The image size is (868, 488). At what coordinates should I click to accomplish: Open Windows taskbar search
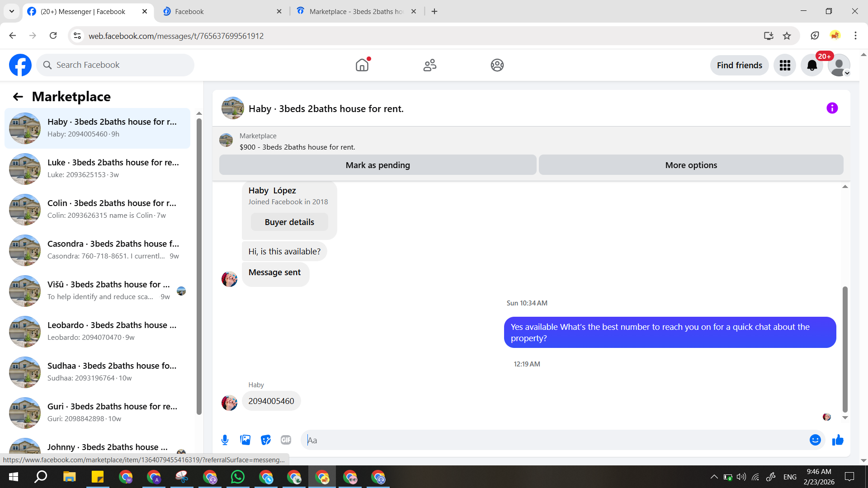(x=41, y=477)
